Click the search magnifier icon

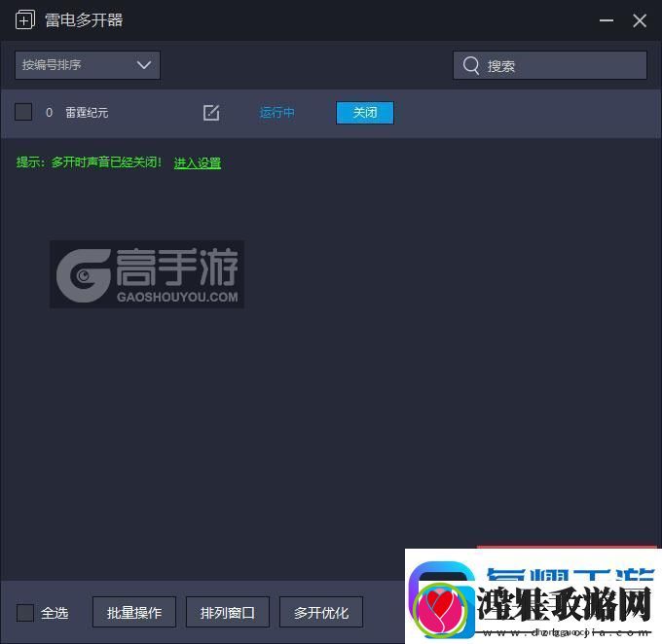coord(471,65)
